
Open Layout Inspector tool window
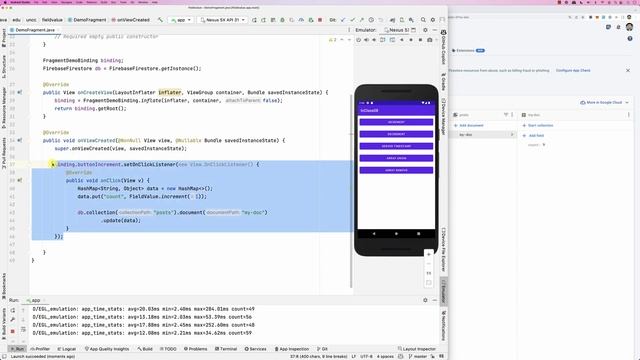(417, 349)
